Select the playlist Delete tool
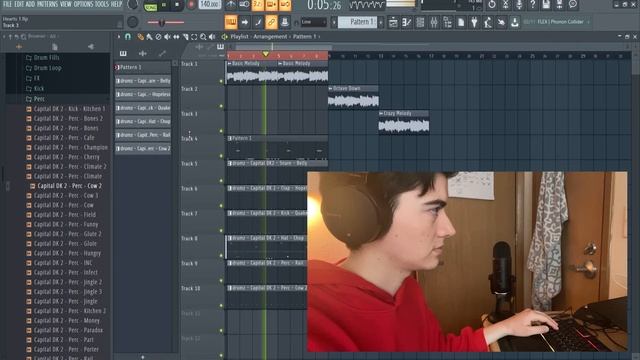 [x=158, y=37]
